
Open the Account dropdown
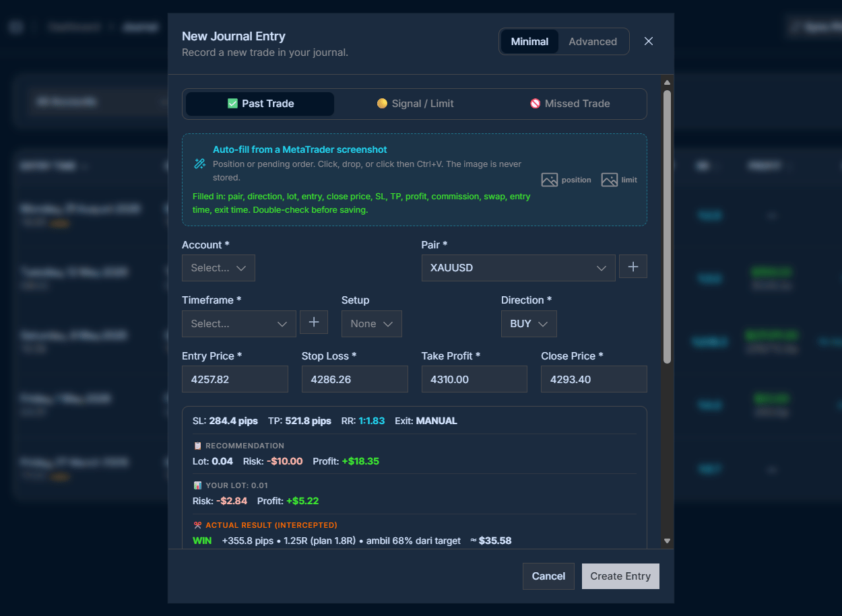(x=218, y=268)
